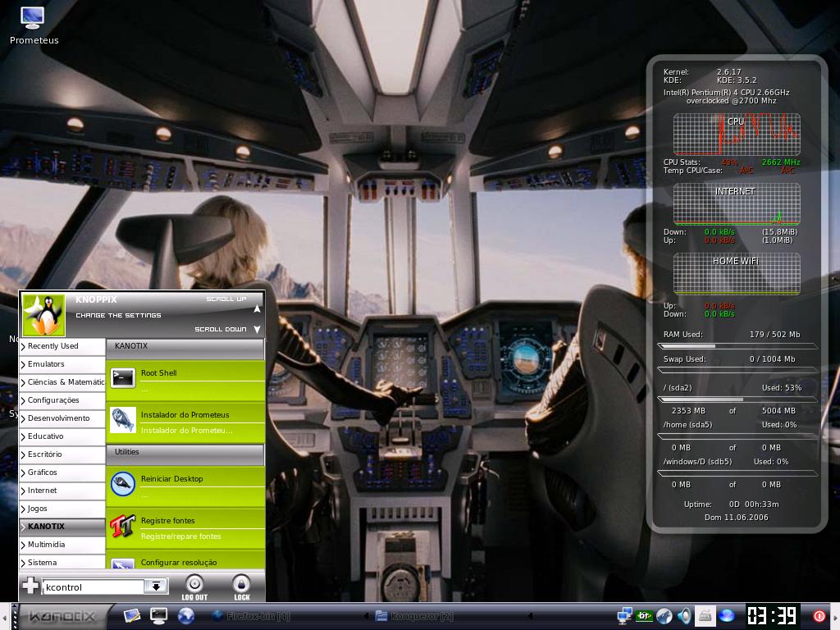840x630 pixels.
Task: Click Scroll Down arrow in menu
Action: point(257,330)
